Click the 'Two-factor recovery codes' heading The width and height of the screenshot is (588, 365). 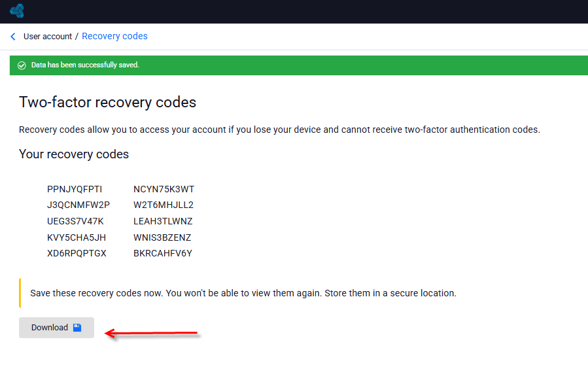108,102
